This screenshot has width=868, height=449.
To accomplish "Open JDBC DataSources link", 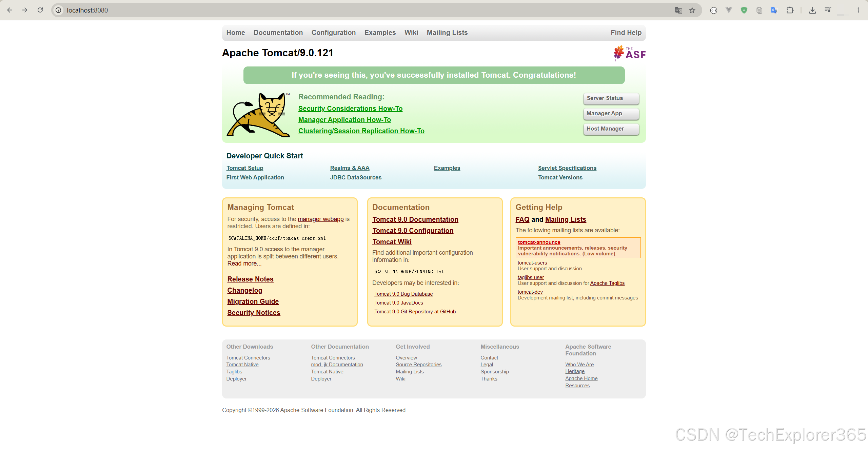I will 356,177.
